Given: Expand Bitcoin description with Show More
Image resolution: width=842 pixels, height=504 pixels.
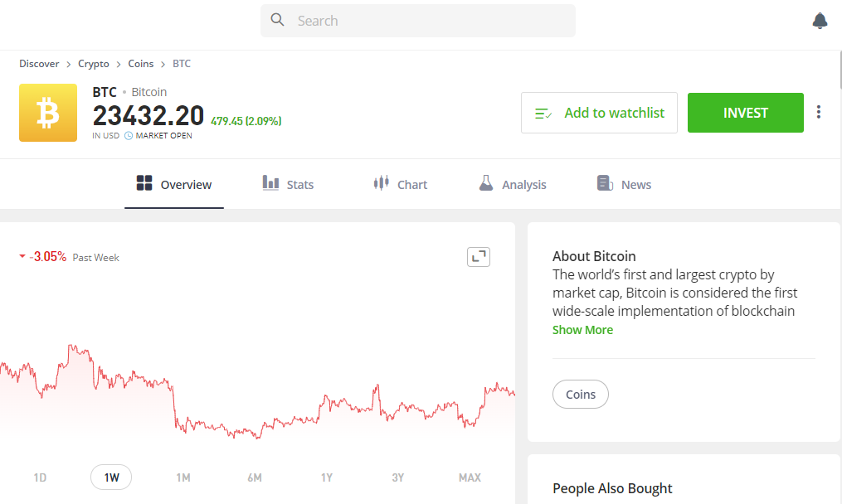Looking at the screenshot, I should click(582, 330).
